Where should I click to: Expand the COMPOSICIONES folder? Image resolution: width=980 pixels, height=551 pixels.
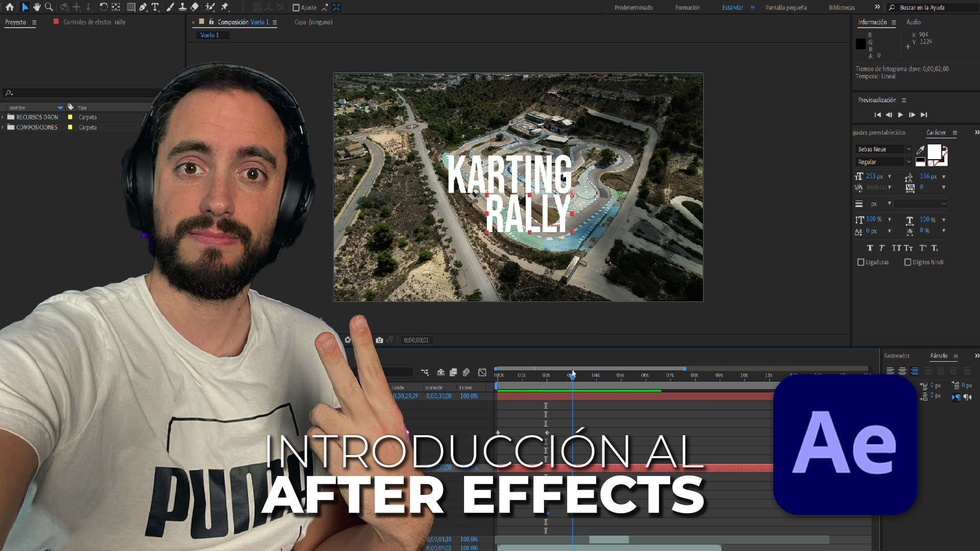(x=3, y=128)
